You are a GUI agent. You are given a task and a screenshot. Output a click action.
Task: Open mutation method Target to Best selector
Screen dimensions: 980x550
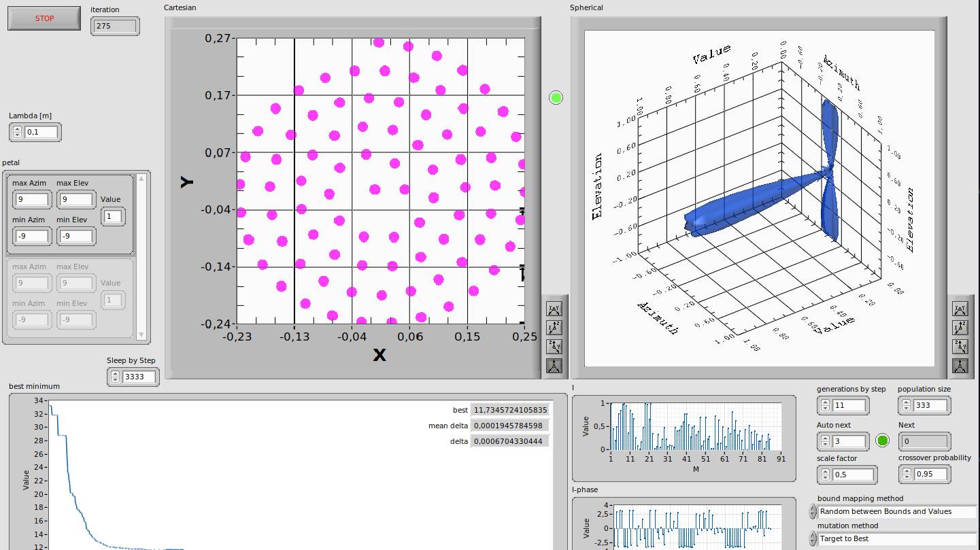click(896, 538)
